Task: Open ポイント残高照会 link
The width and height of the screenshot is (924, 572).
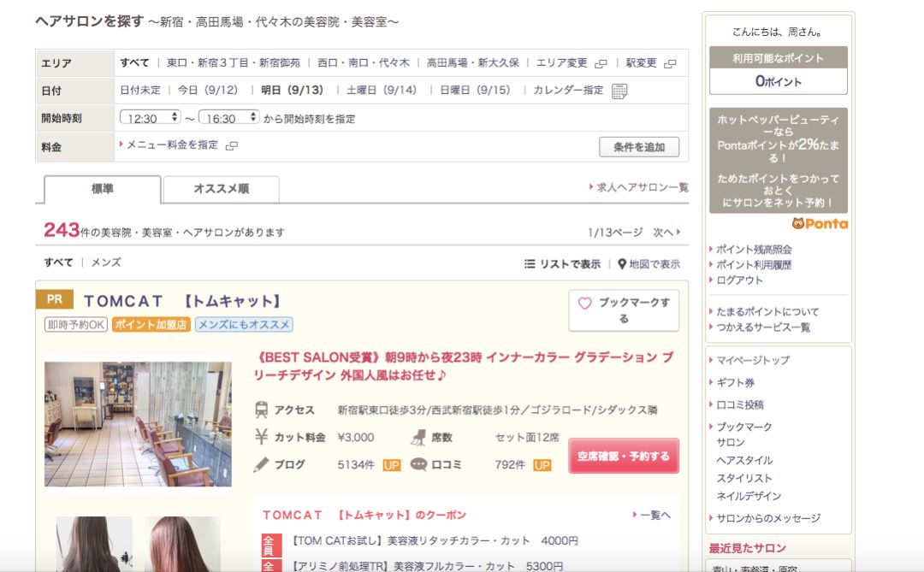Action: pyautogui.click(x=754, y=250)
